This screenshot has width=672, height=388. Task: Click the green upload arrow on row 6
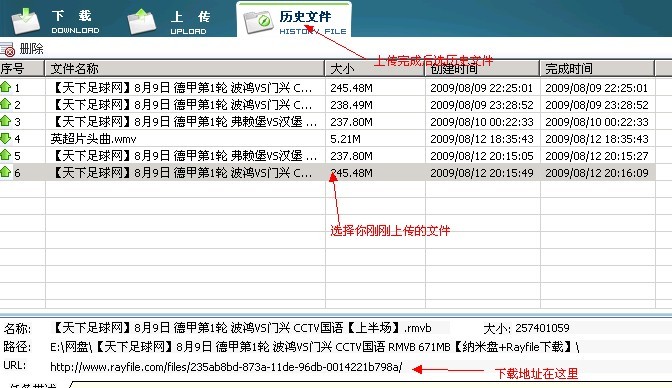pyautogui.click(x=6, y=172)
